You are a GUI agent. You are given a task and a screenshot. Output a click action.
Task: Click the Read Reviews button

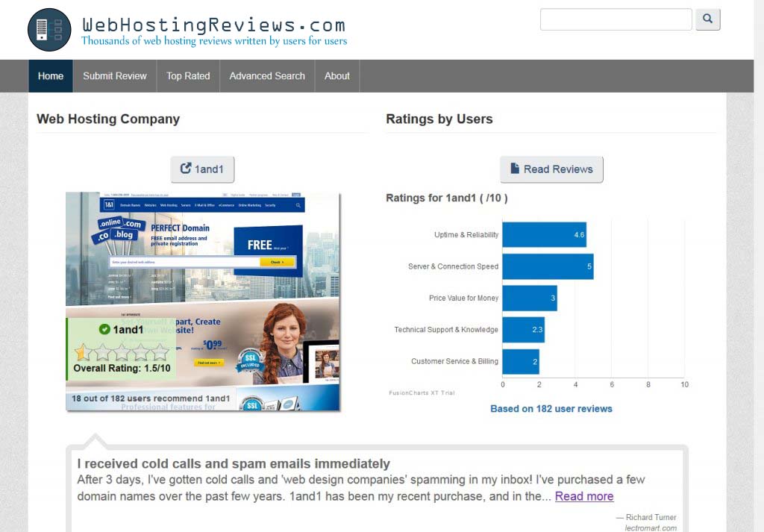(551, 169)
